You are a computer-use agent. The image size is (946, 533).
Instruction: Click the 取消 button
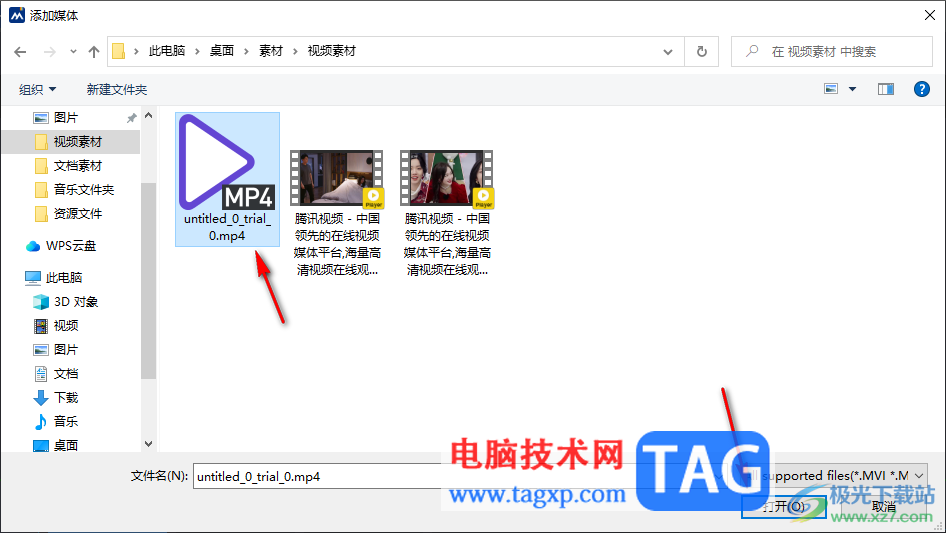[883, 506]
